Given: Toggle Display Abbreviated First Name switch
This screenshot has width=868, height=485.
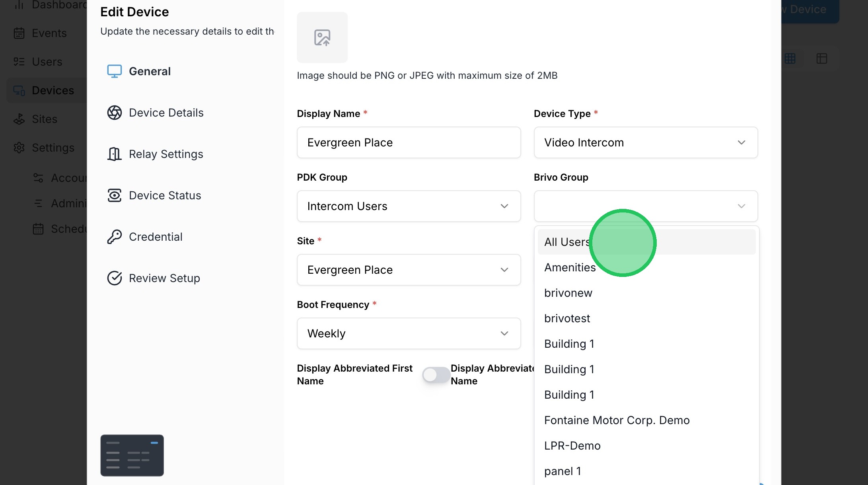Looking at the screenshot, I should 436,374.
